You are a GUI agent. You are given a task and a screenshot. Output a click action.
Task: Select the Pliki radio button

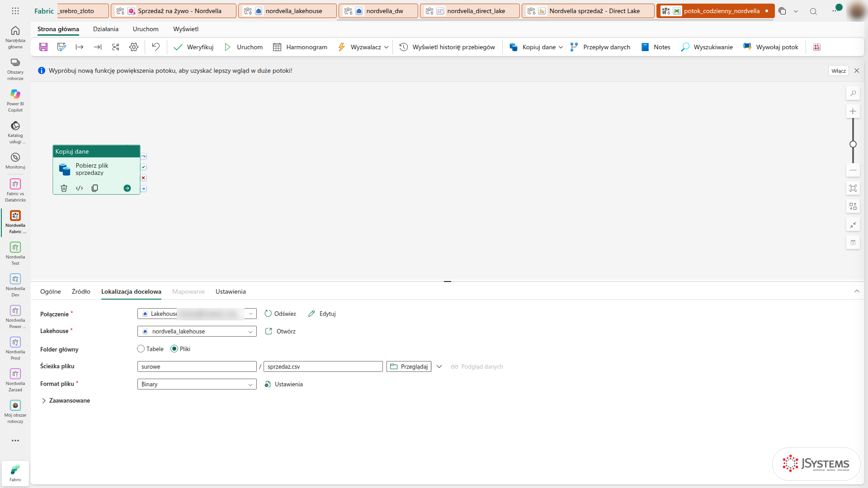174,349
